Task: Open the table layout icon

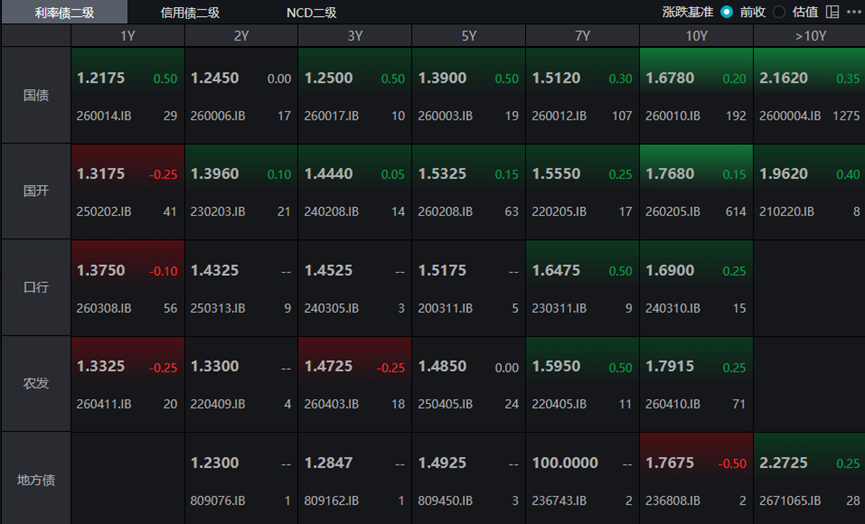Action: point(832,12)
